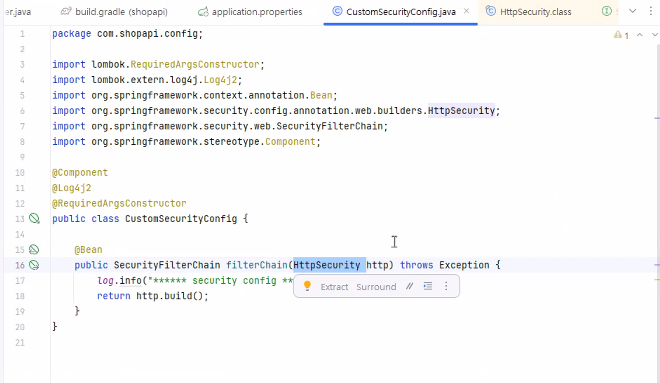The height and width of the screenshot is (383, 660).
Task: Open more options in the floating toolbar
Action: pos(446,287)
